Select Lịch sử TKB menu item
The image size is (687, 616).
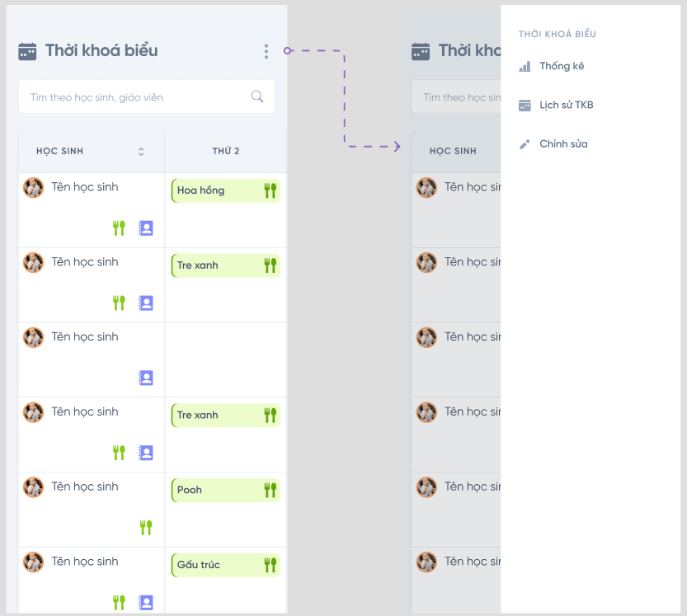point(566,105)
